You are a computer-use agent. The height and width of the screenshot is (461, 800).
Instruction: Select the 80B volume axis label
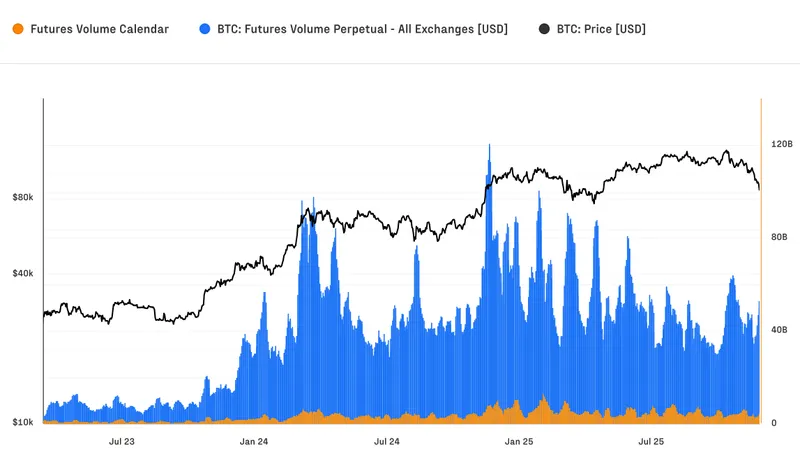click(779, 237)
